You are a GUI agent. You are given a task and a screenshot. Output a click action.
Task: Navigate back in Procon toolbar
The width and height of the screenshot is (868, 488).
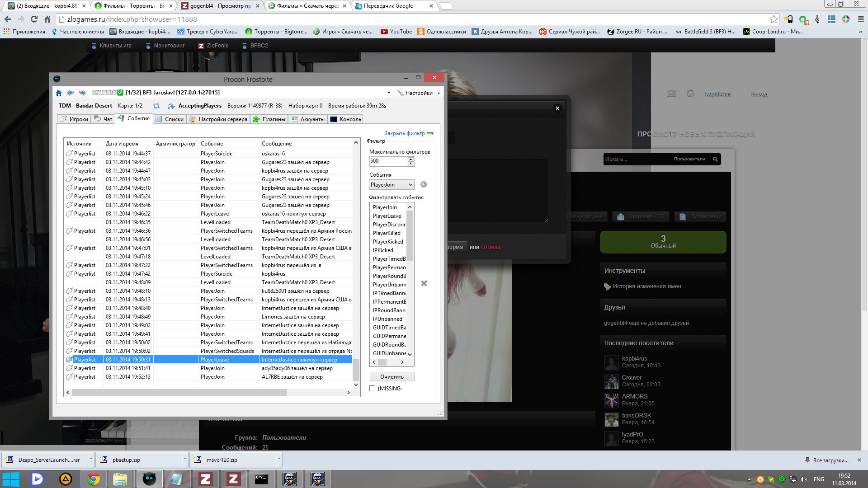[71, 93]
